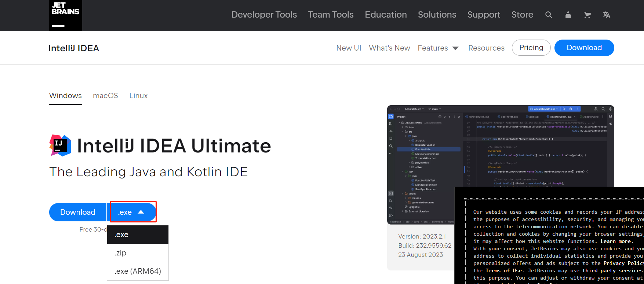644x284 pixels.
Task: Select the Windows tab
Action: pos(65,96)
